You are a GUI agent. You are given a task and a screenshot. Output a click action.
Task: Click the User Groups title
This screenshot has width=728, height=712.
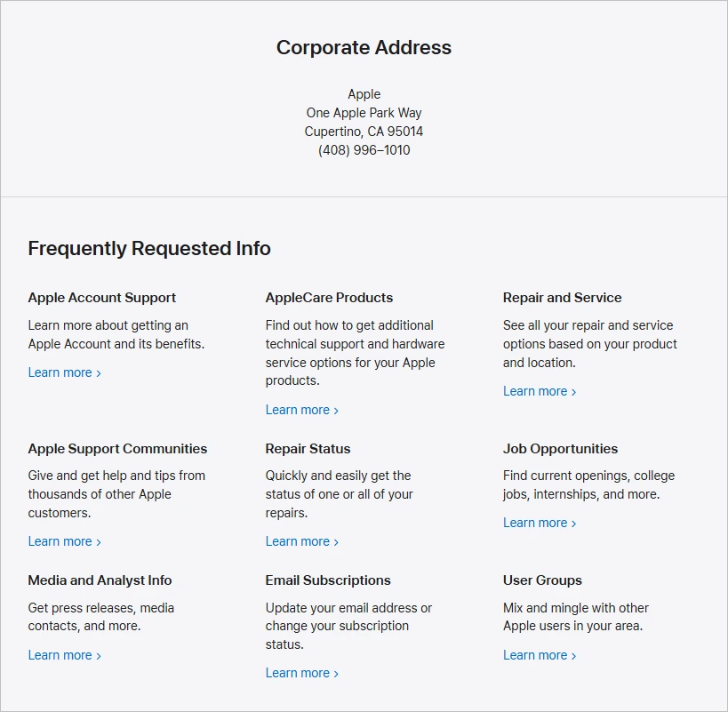[x=543, y=580]
